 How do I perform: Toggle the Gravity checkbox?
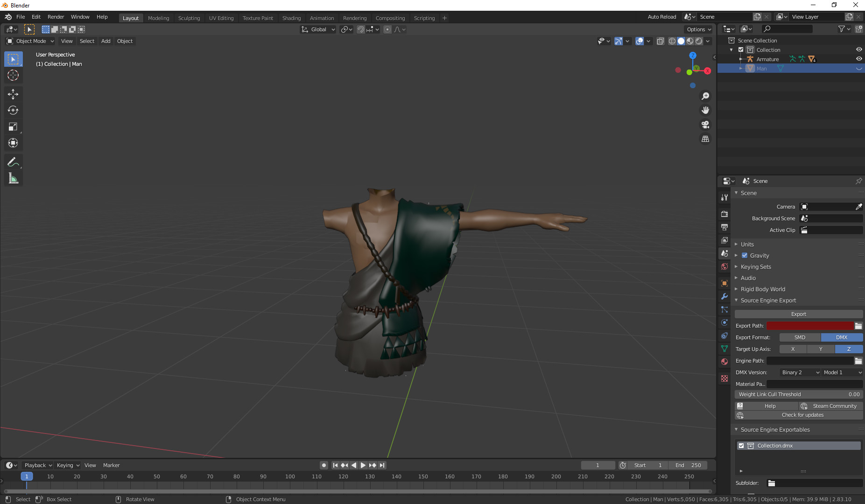pos(745,255)
